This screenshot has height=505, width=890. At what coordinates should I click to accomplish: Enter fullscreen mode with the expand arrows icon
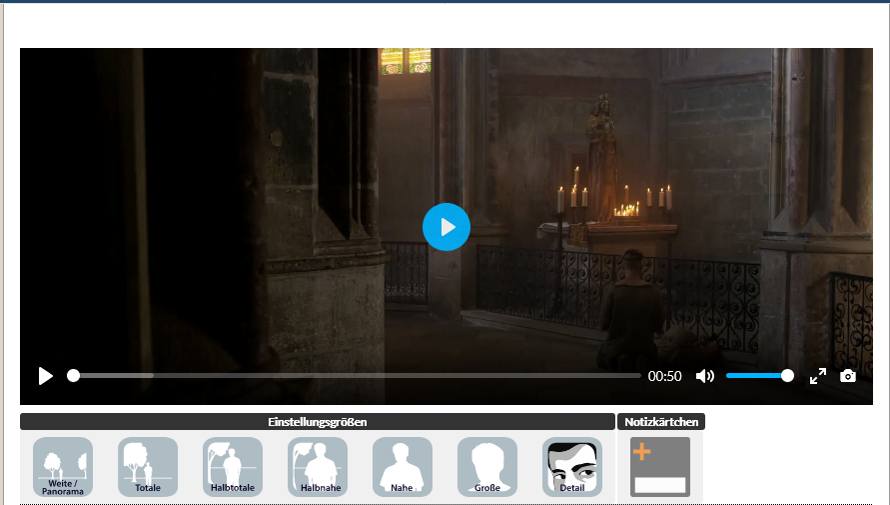[817, 376]
